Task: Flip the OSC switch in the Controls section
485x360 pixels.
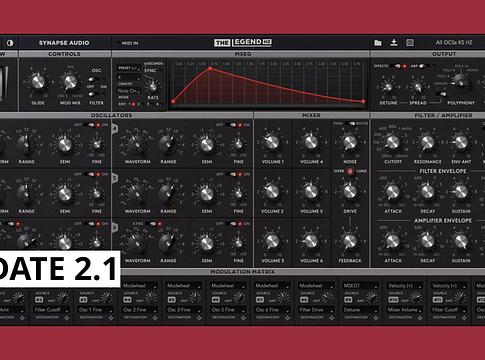Action: (94, 79)
